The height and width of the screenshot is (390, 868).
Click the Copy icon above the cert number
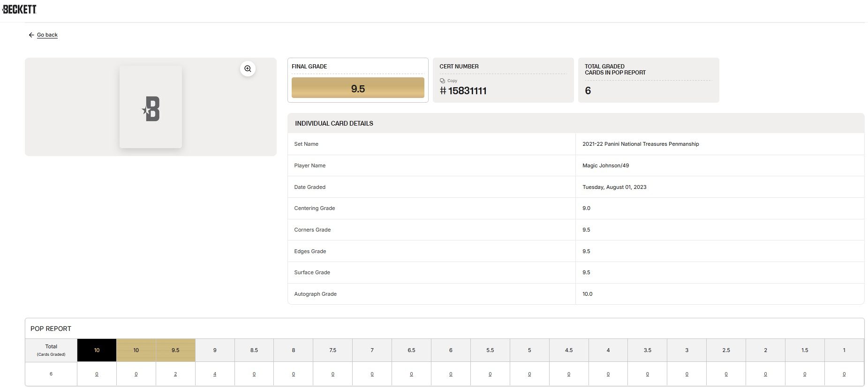tap(442, 81)
